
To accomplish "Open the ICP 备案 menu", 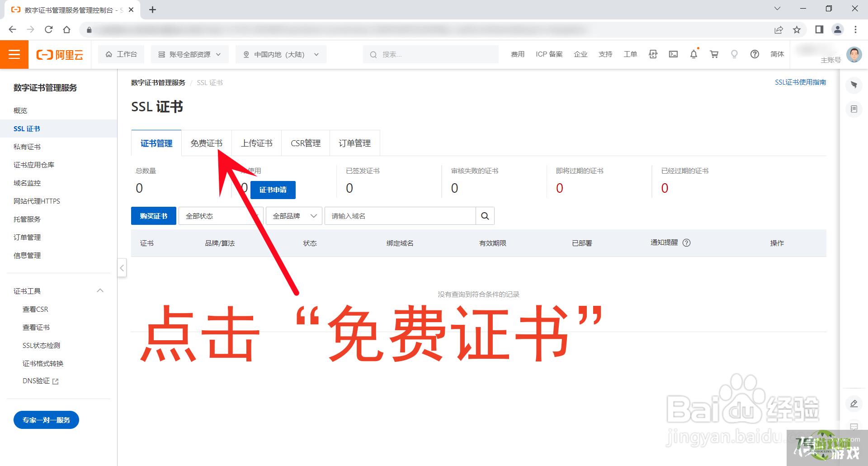I will tap(549, 54).
